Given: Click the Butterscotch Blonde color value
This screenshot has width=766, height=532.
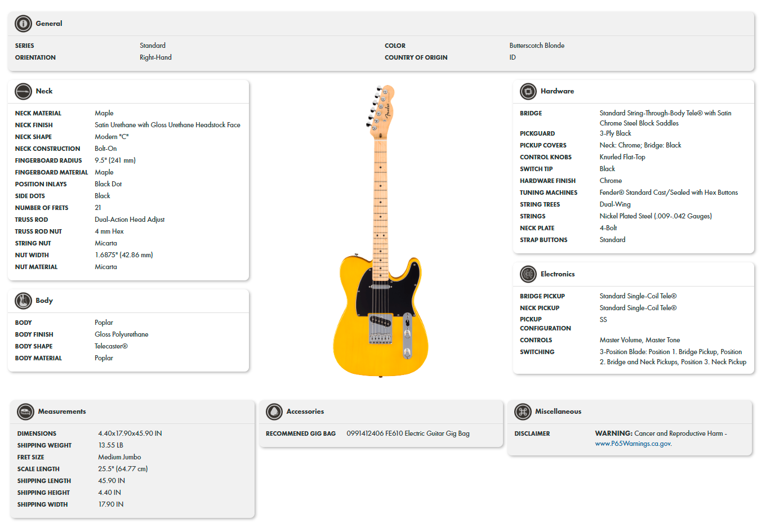Looking at the screenshot, I should [x=536, y=45].
